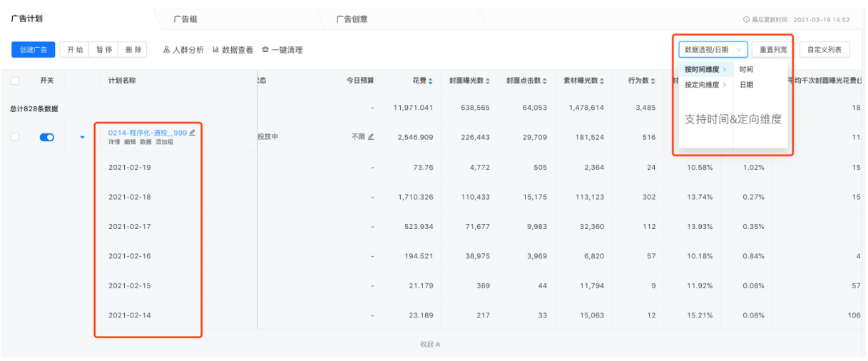Click pencil icon beside plan name 0214-程序化-通投__999
Viewport: 868px width, 361px height.
point(192,133)
